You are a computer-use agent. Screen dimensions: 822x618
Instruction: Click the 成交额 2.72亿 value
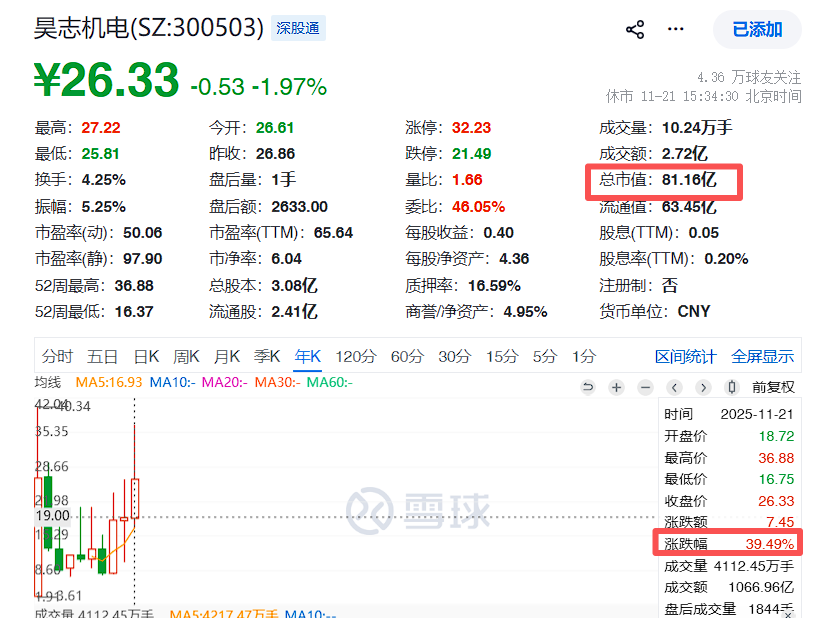coord(685,154)
